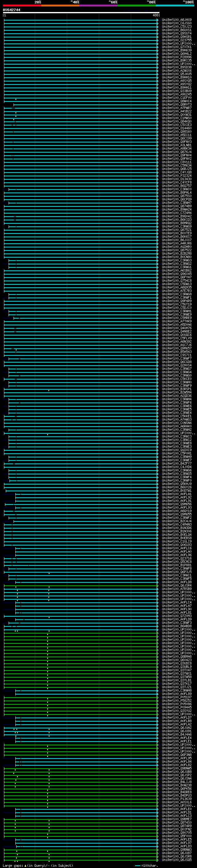Select hit UniRef100_Q5KHJ9

coord(177,484)
